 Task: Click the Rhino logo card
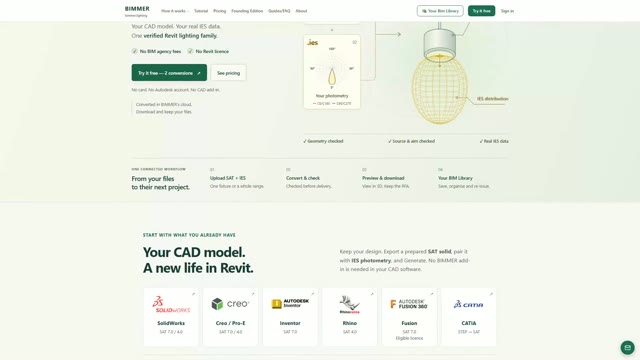pyautogui.click(x=350, y=317)
